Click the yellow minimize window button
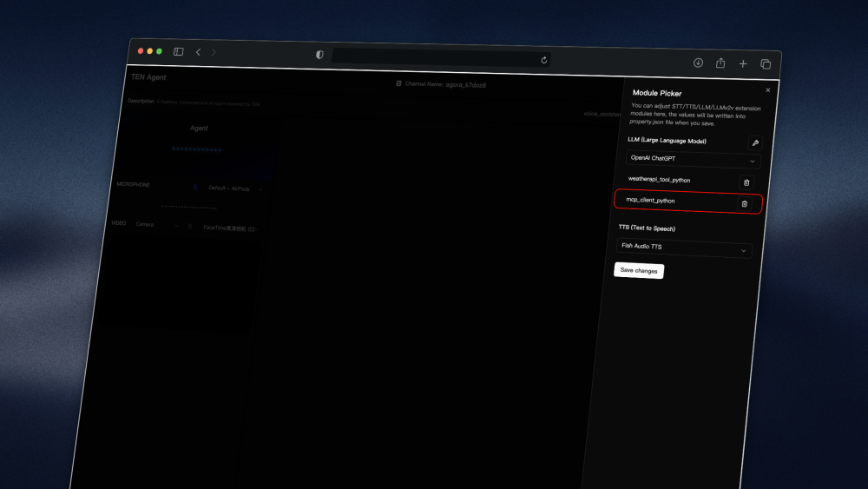868x489 pixels. [150, 51]
